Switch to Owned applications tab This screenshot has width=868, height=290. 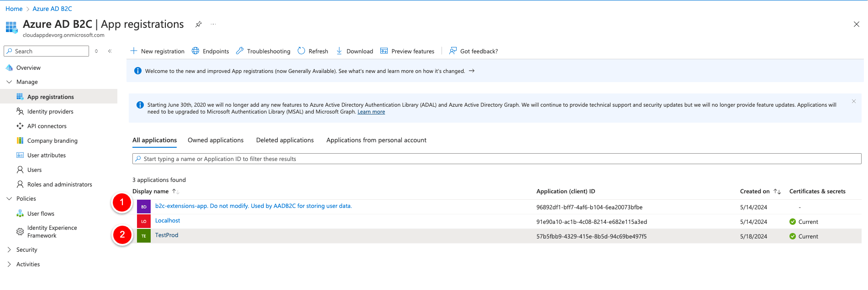point(216,140)
